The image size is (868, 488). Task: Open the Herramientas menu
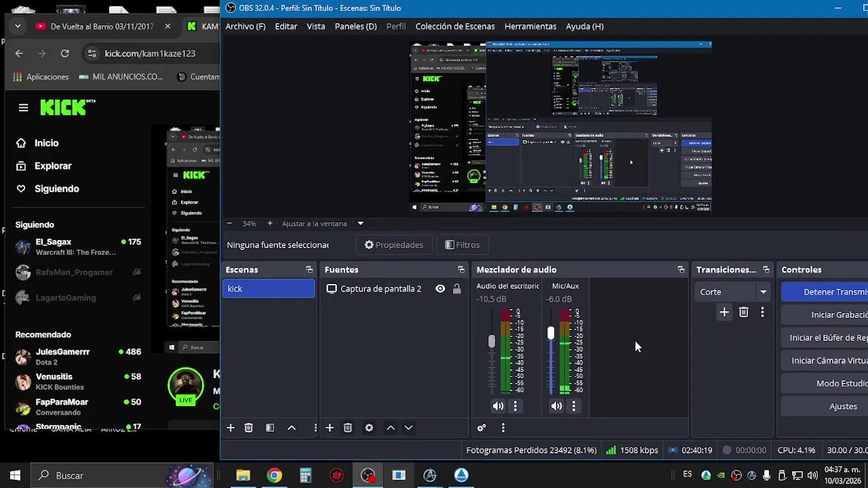(530, 26)
